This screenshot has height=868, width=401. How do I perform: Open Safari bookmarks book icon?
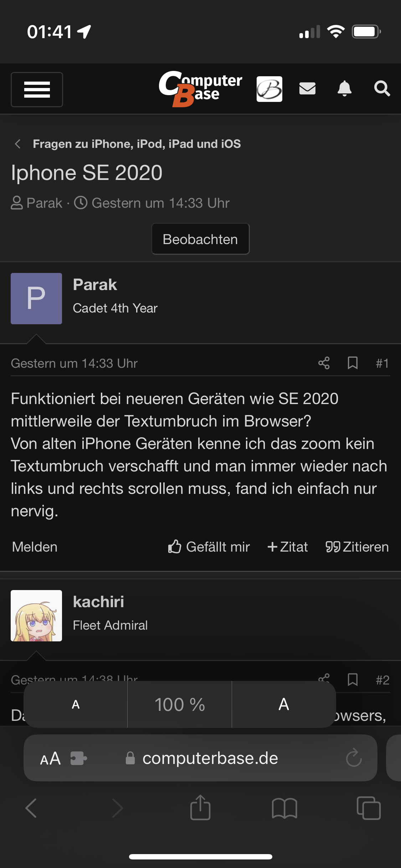tap(284, 808)
